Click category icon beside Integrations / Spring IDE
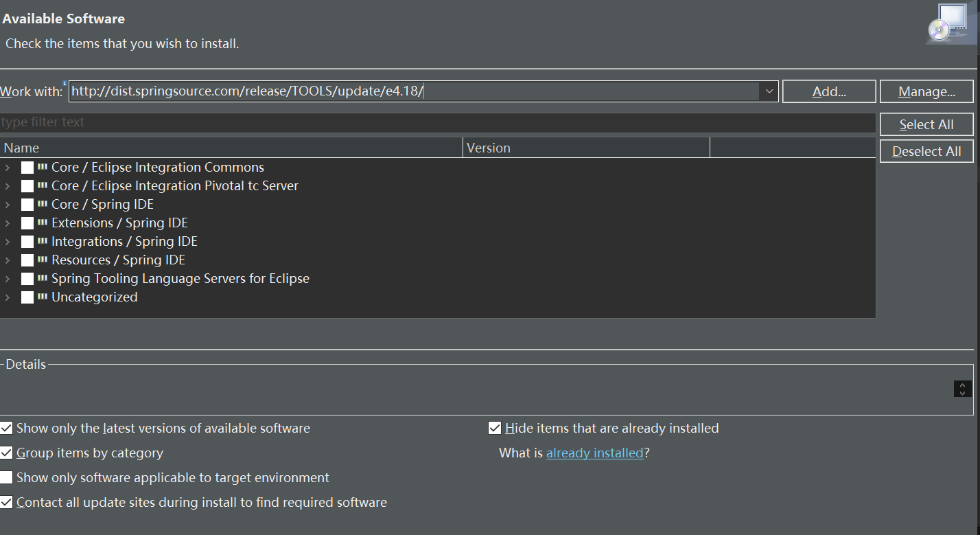This screenshot has width=980, height=535. [43, 241]
